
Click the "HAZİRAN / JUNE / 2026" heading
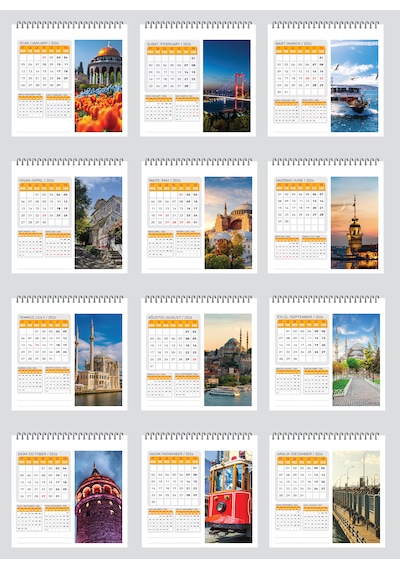295,180
